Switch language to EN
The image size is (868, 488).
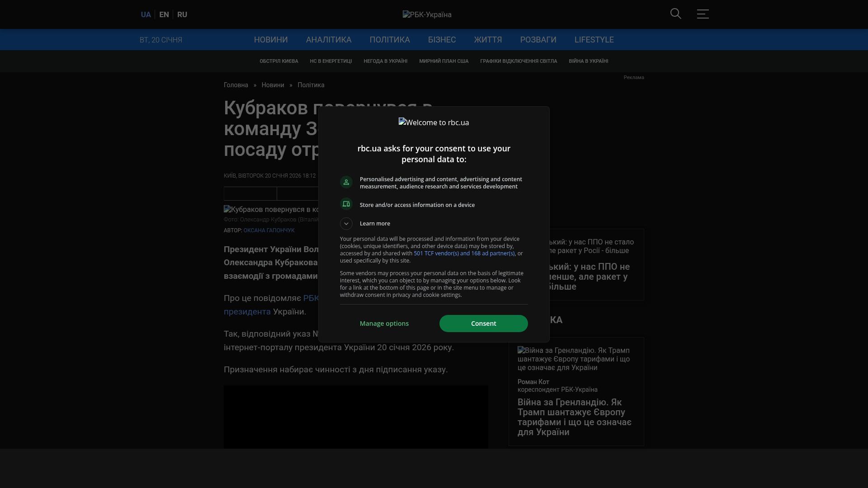[164, 14]
